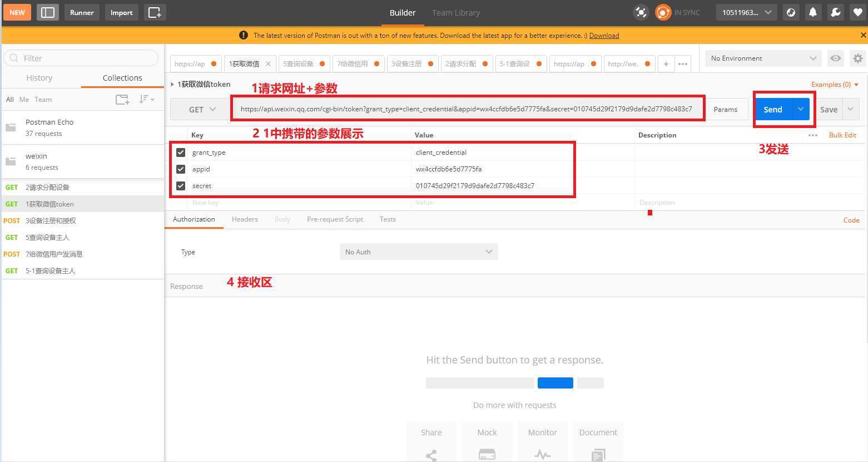Open the weixin collection
Screen dimensions: 868x462
83,161
